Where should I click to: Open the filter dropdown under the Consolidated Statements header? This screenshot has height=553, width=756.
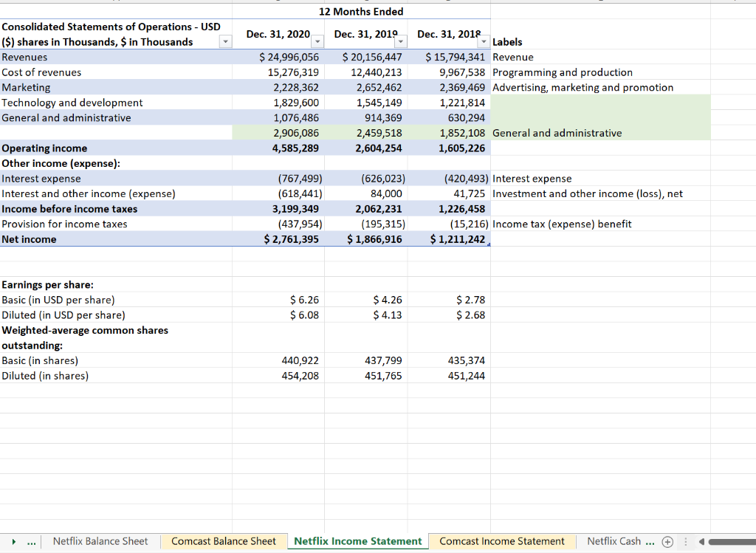coord(225,41)
